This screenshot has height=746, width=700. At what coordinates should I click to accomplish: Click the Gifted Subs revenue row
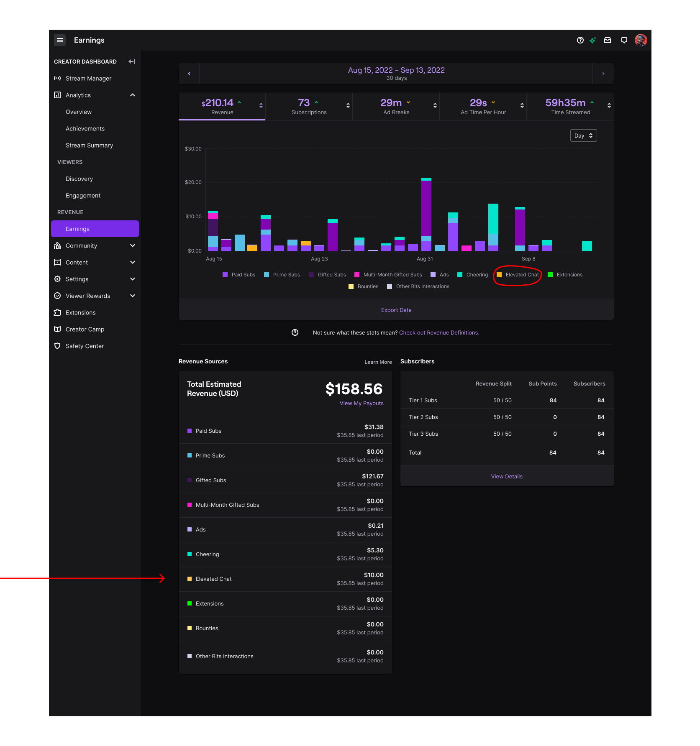(285, 480)
